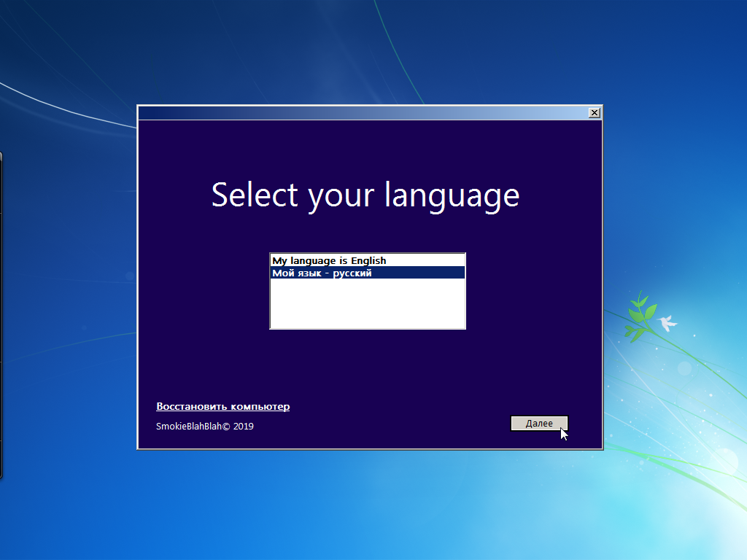Click the word "English" in first entry
This screenshot has height=560, width=747.
[x=368, y=260]
